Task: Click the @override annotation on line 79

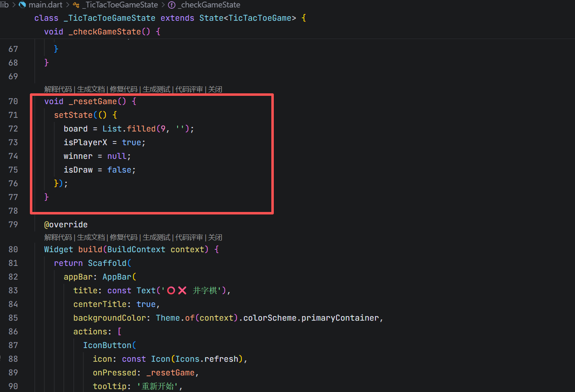Action: pyautogui.click(x=66, y=225)
